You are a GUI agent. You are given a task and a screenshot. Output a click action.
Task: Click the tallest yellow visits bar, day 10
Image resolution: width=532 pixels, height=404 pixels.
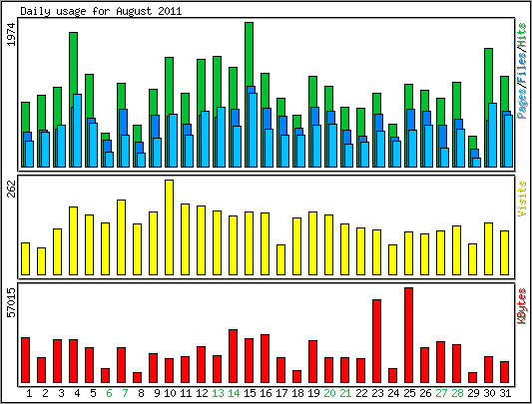click(x=170, y=227)
